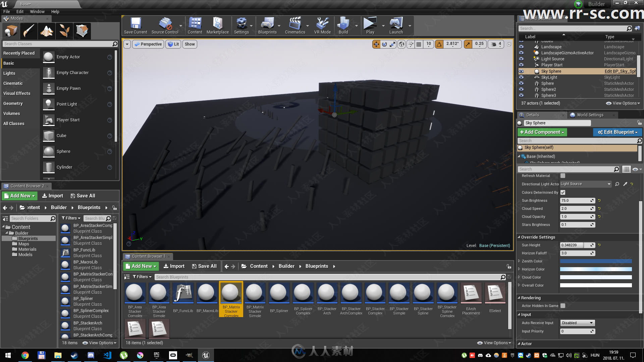Click the Build toolbar icon
The width and height of the screenshot is (644, 362).
[343, 26]
